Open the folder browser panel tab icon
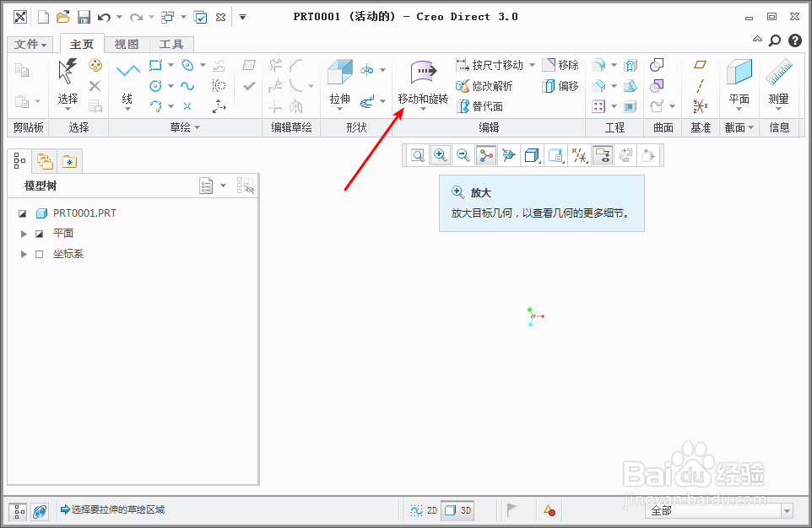 tap(45, 161)
